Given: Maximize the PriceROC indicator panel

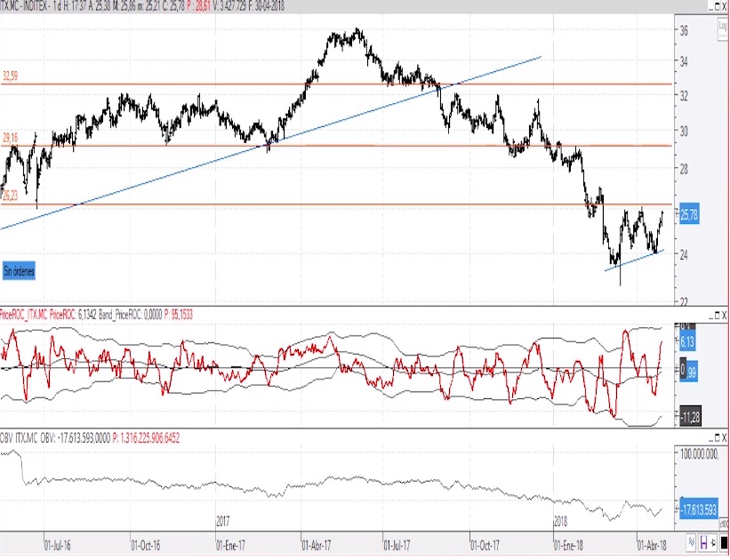Looking at the screenshot, I should point(718,316).
